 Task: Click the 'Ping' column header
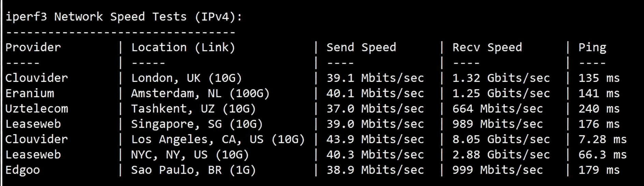(x=592, y=47)
